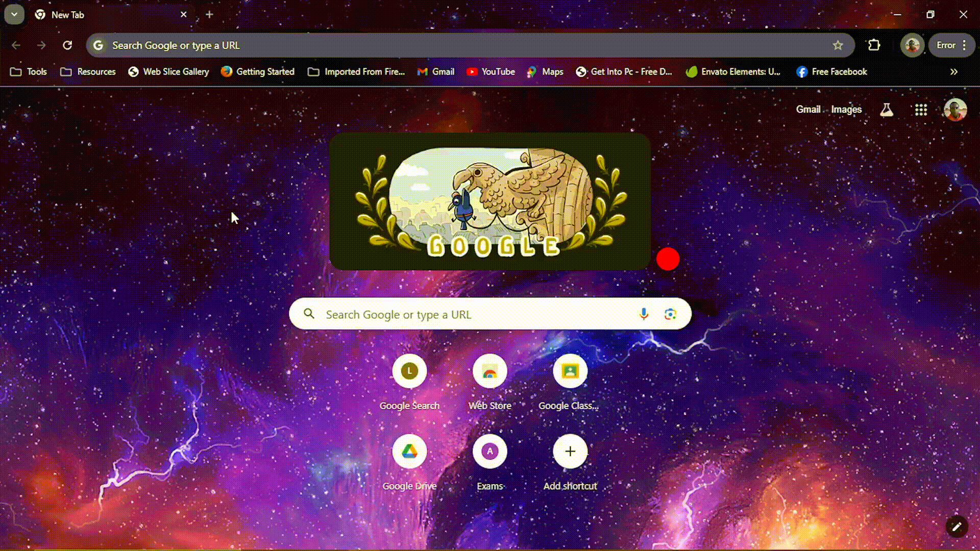The width and height of the screenshot is (980, 551).
Task: Open the Resources bookmark folder
Action: point(88,72)
